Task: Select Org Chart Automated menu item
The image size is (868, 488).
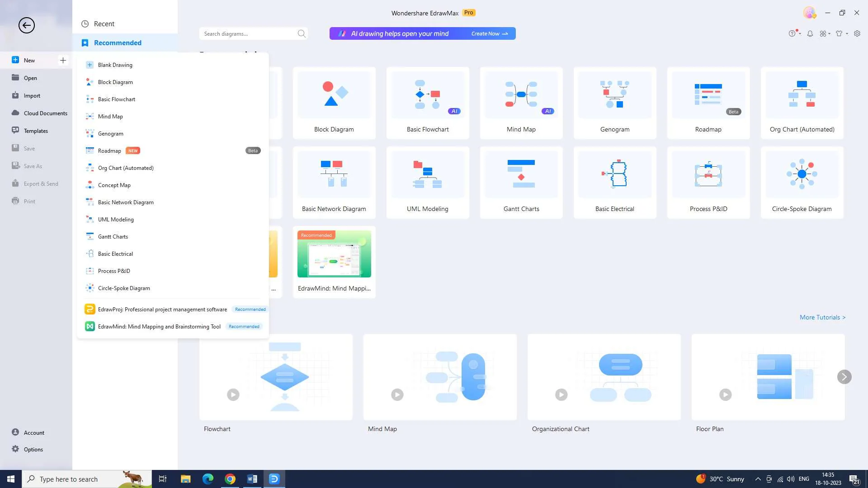Action: 126,168
